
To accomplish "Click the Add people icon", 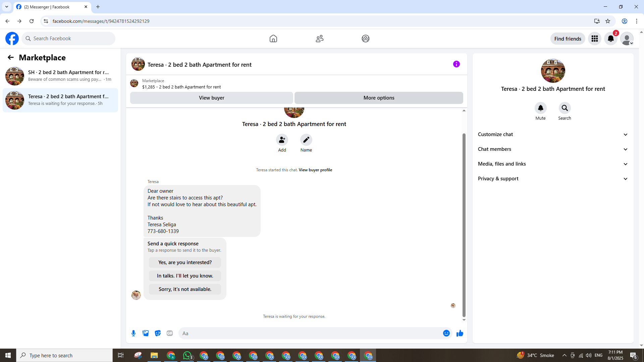I will [282, 140].
